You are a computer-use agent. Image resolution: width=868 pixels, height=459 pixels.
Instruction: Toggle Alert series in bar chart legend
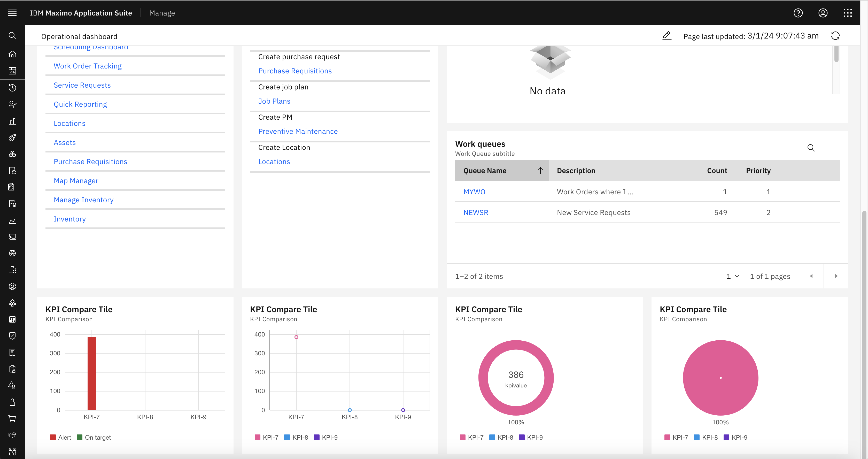click(61, 438)
